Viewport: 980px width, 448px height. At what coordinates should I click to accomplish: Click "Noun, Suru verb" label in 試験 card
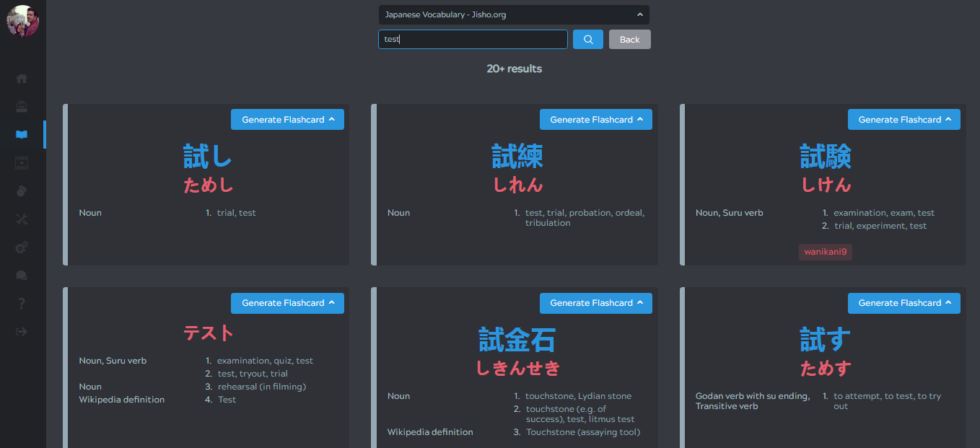[x=729, y=213]
